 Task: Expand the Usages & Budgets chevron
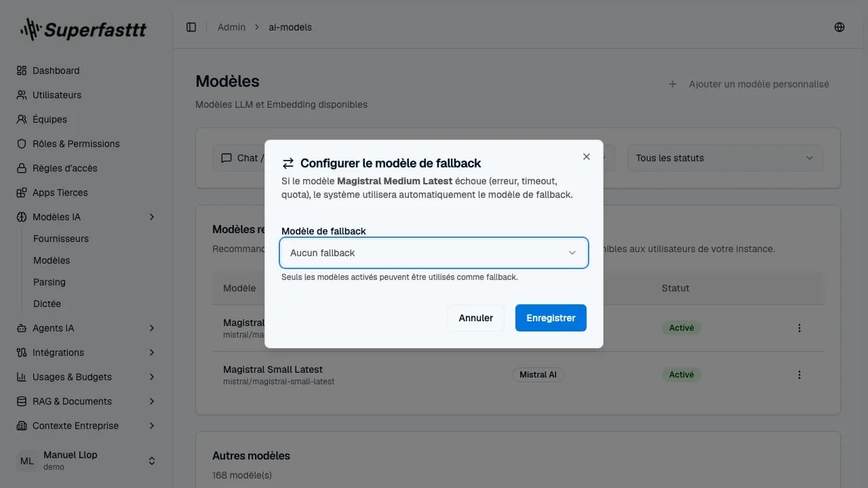pos(152,377)
